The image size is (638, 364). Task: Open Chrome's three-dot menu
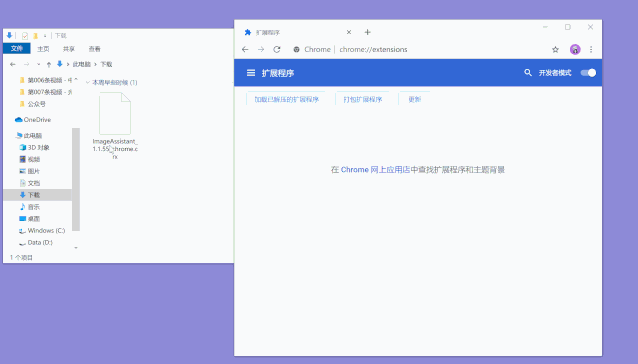coord(591,50)
